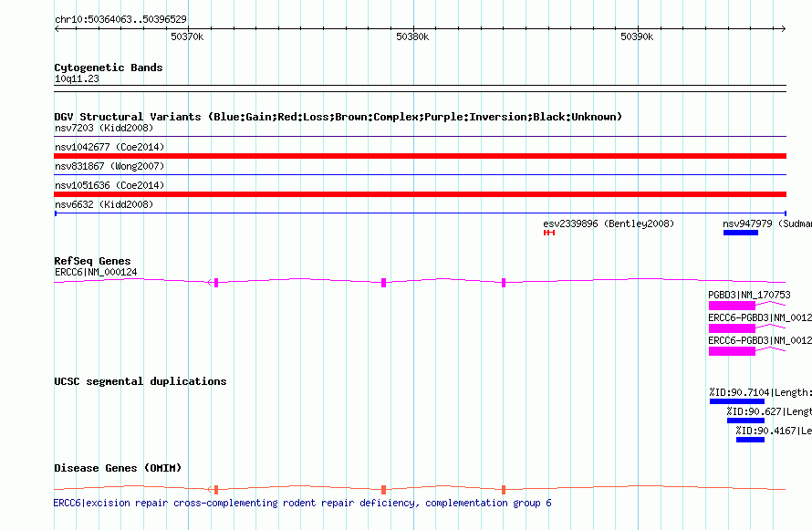
Task: Click the esv2339896 (Bentley2008) label
Action: (609, 223)
